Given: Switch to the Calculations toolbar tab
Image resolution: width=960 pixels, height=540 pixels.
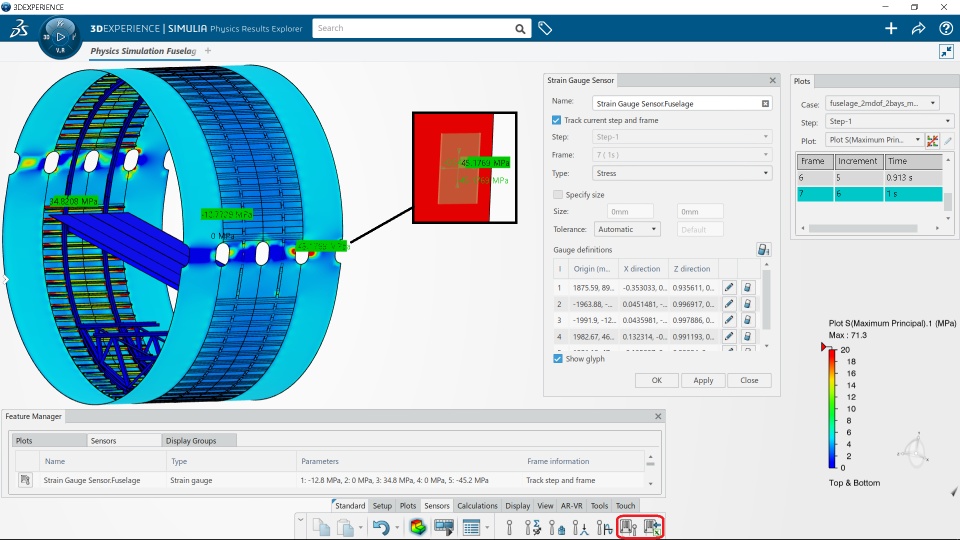Looking at the screenshot, I should click(477, 506).
